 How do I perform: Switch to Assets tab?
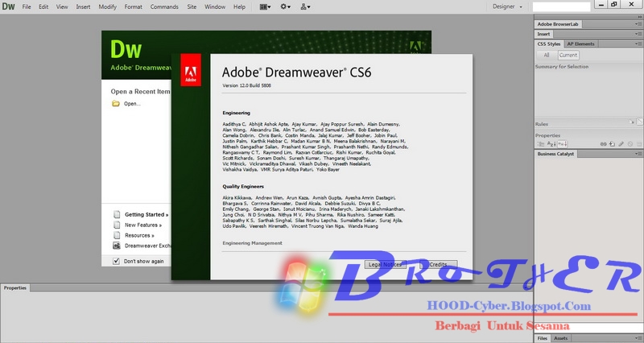(560, 338)
